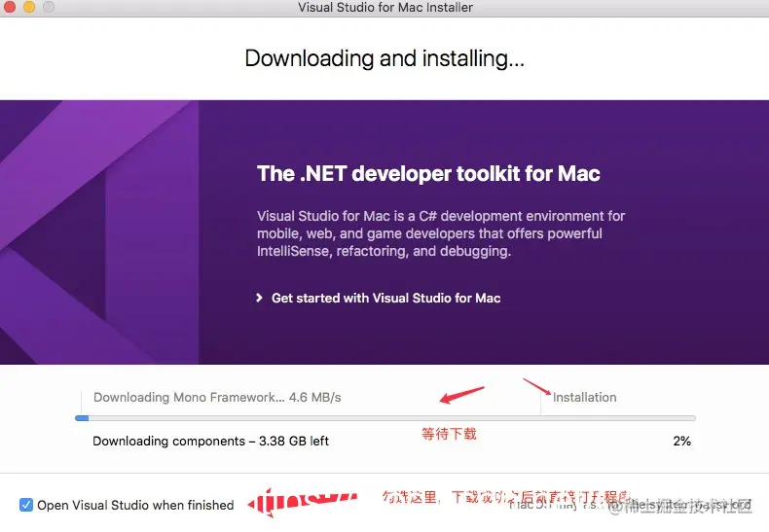Click the 'Downloading Mono Framework... 4.6 MB/s' status text

(x=217, y=397)
